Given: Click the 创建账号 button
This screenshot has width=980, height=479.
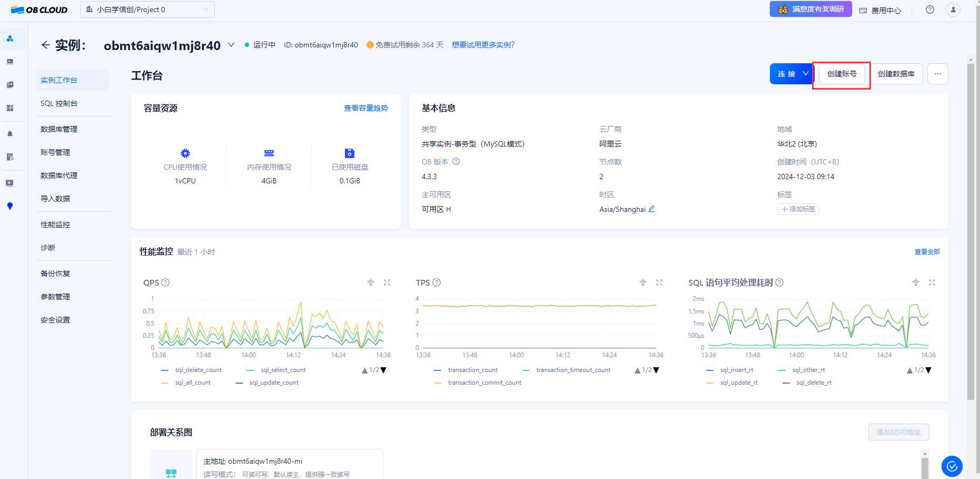Looking at the screenshot, I should tap(842, 74).
